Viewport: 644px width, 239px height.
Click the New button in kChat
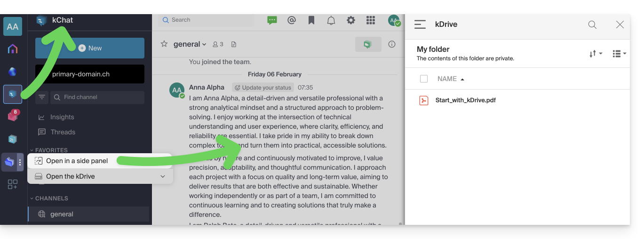coord(90,48)
